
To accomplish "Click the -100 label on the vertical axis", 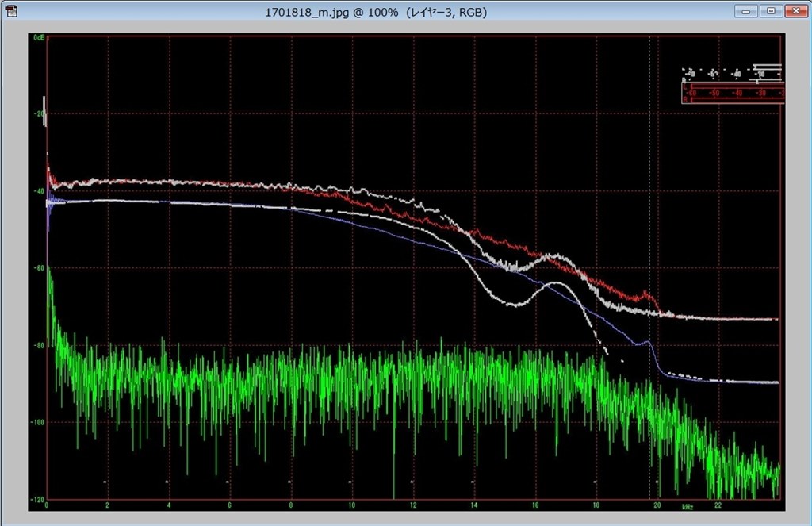I will click(38, 422).
